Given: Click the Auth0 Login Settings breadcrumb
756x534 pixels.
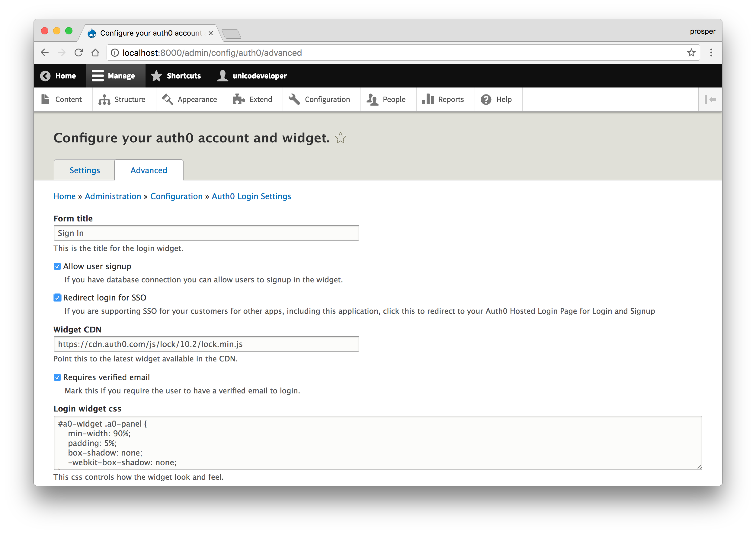Looking at the screenshot, I should click(251, 196).
